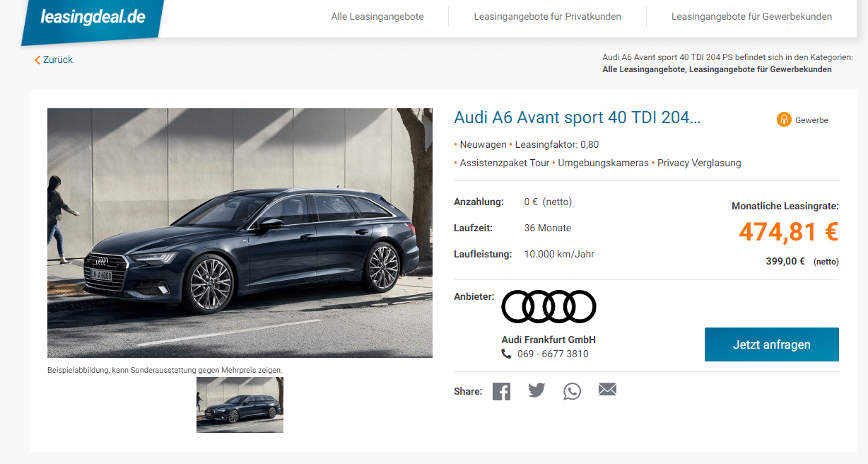The height and width of the screenshot is (464, 868).
Task: Click the main Audi A6 photo
Action: 240,233
